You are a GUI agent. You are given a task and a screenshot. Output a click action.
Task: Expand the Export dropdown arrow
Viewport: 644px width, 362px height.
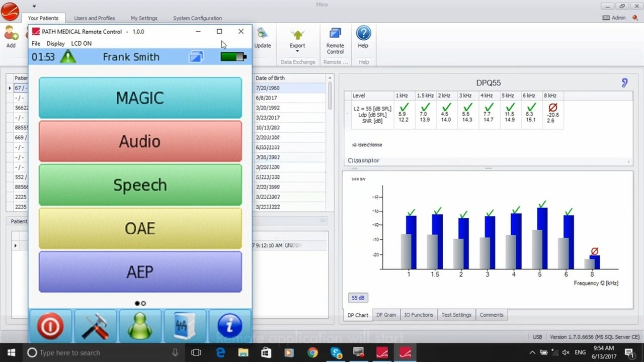point(297,51)
